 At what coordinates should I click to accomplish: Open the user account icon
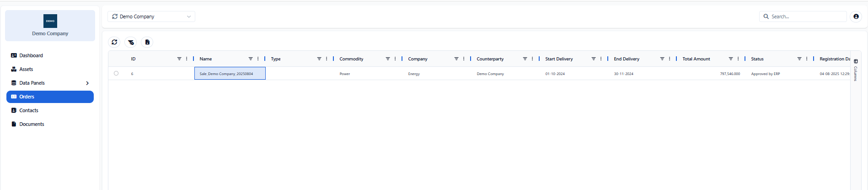(856, 16)
